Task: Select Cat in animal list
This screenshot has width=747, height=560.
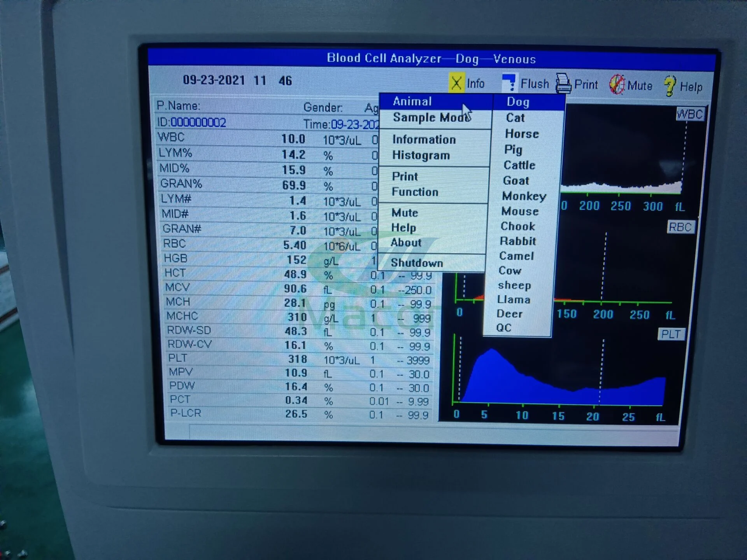Action: click(515, 118)
